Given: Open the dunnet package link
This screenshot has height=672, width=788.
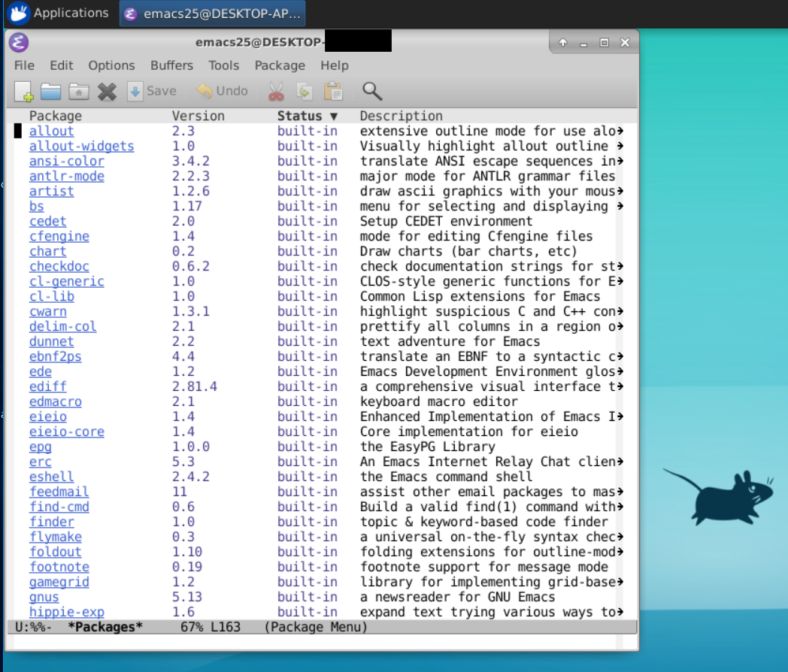Looking at the screenshot, I should click(51, 341).
